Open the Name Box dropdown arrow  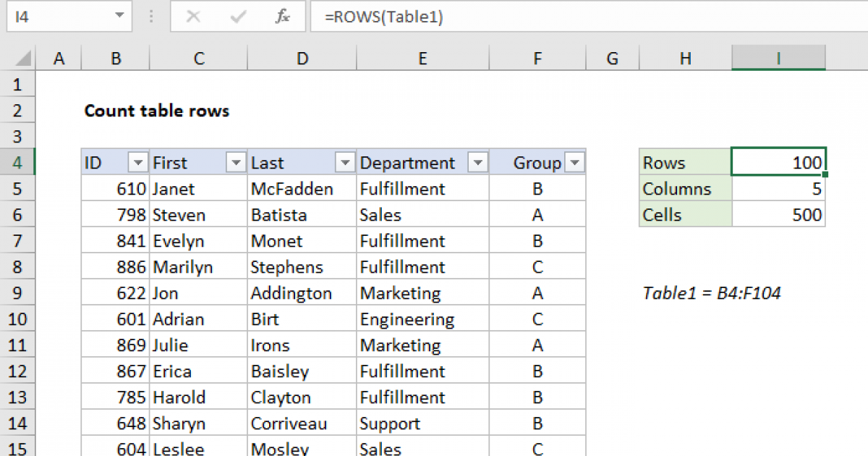point(119,17)
